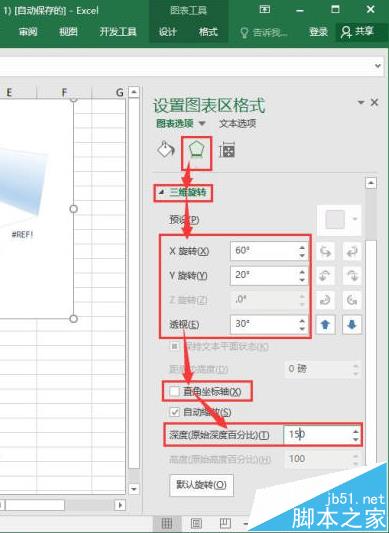389x533 pixels.
Task: Open the 预设 preset dropdown
Action: [339, 220]
